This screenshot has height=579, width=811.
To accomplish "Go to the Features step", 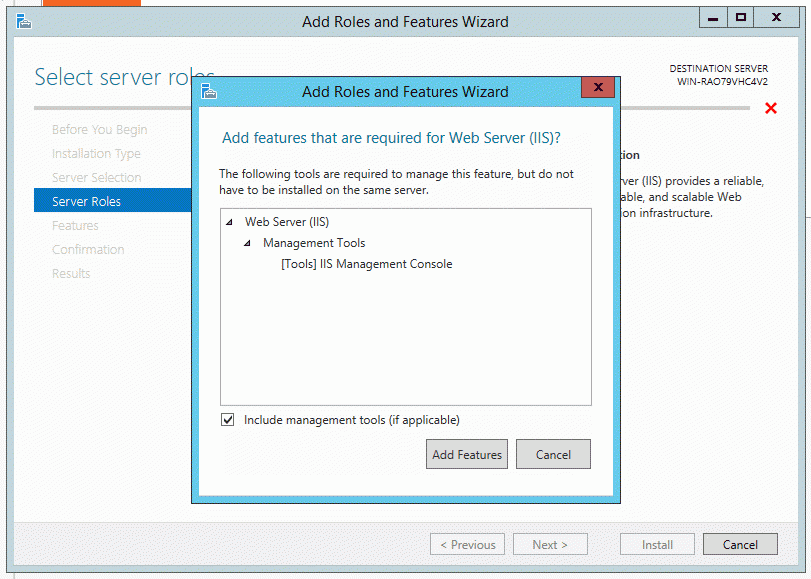I will point(75,226).
